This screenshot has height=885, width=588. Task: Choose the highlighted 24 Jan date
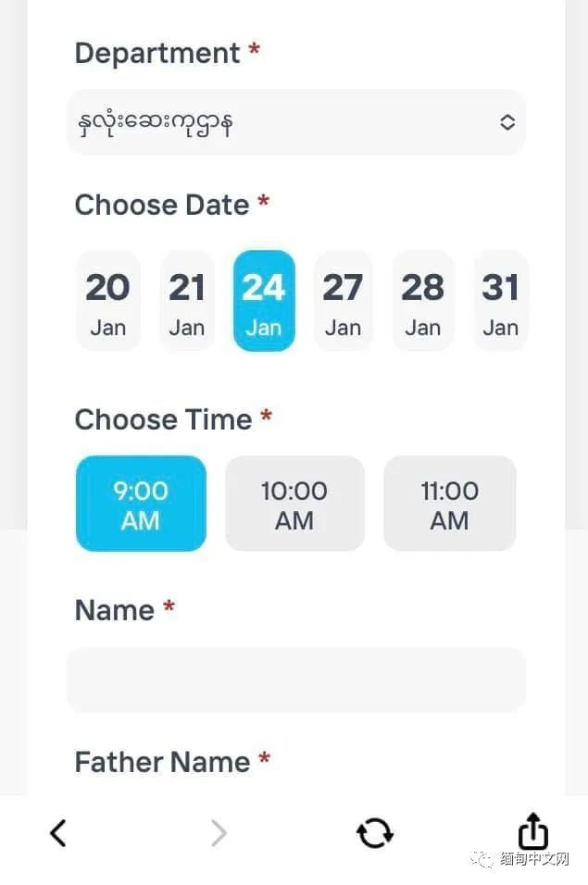coord(264,301)
